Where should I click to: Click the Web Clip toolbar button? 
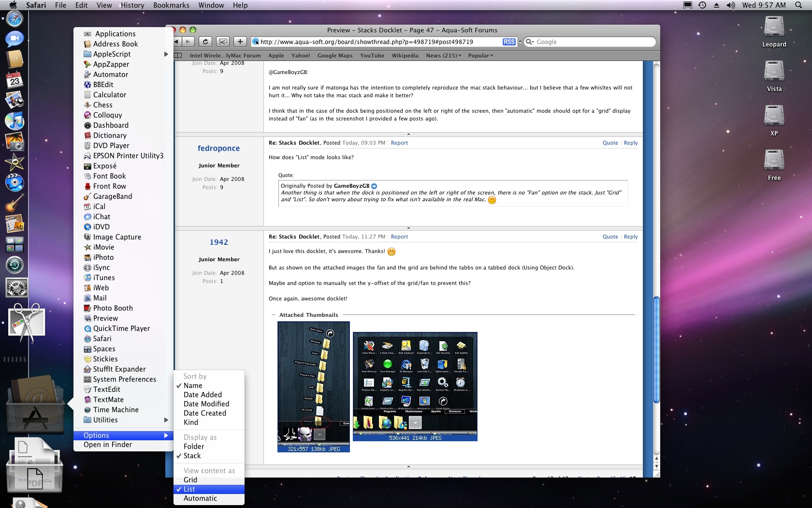click(223, 42)
